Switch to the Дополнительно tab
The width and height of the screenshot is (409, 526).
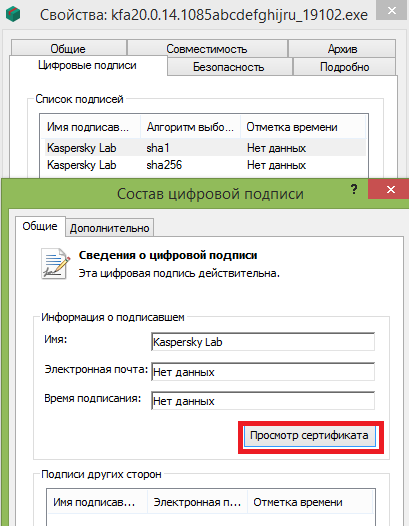(x=109, y=228)
